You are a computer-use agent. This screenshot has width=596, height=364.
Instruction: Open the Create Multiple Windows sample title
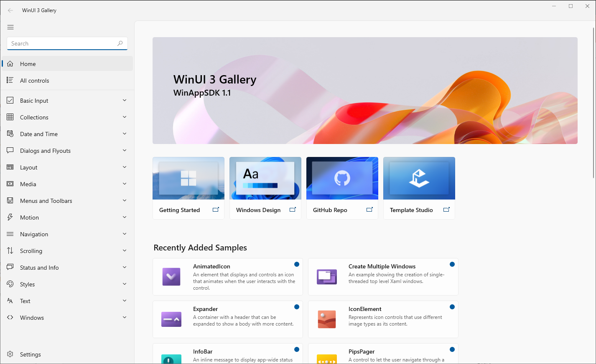coord(382,266)
